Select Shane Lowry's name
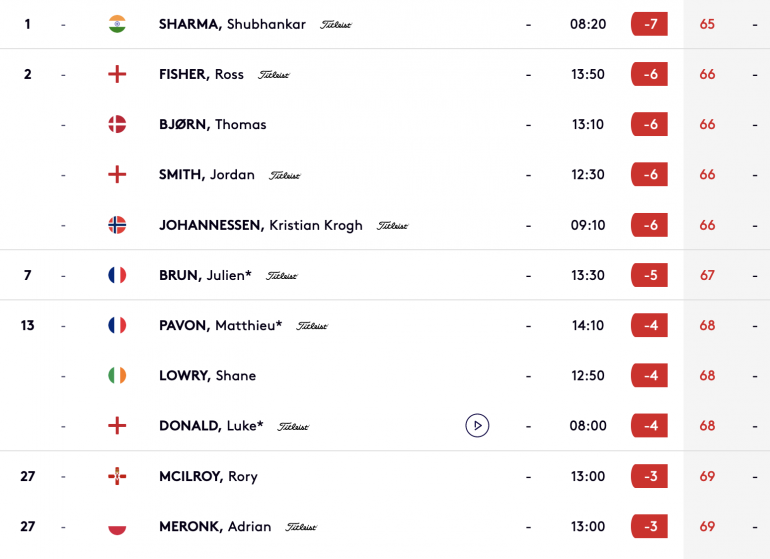This screenshot has height=559, width=770. point(207,375)
